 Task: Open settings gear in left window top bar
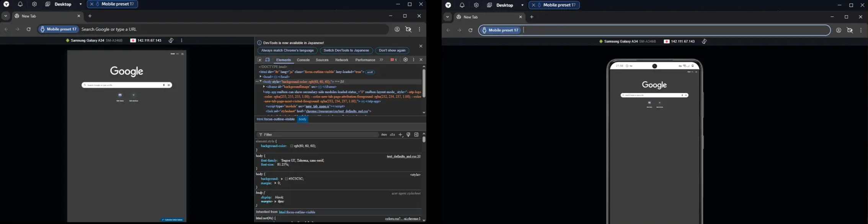(x=34, y=4)
